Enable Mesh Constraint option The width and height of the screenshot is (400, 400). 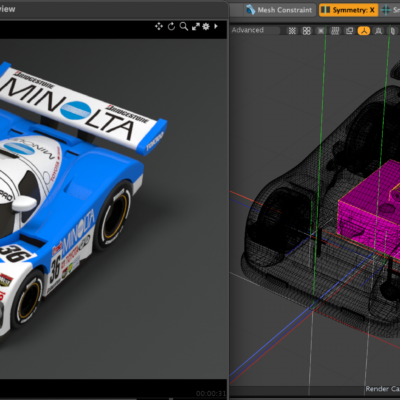point(279,10)
